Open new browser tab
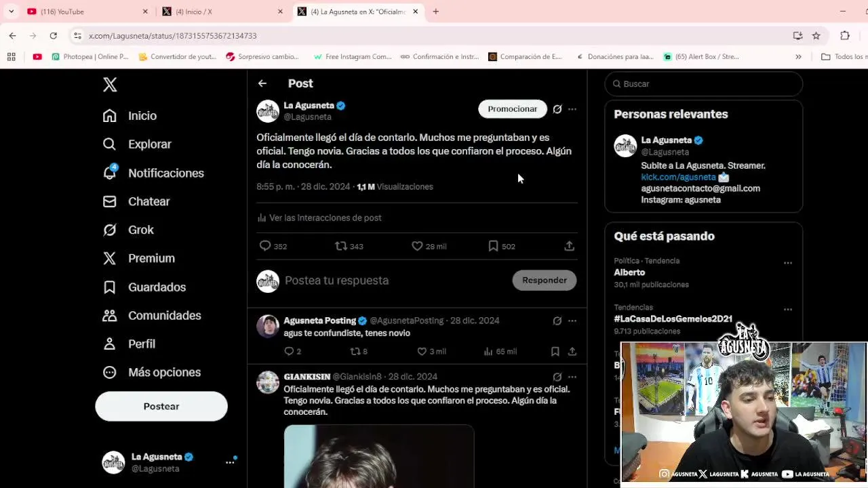The height and width of the screenshot is (488, 868). [x=436, y=12]
